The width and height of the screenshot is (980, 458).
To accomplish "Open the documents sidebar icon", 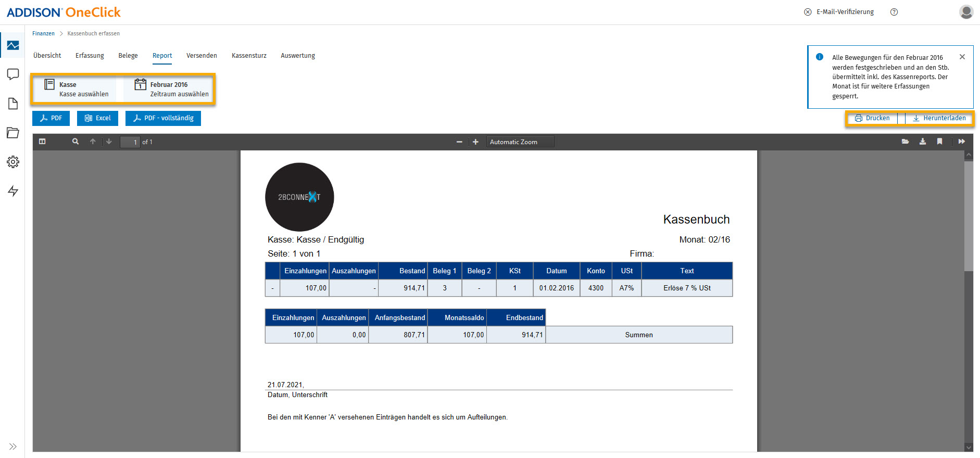I will click(13, 104).
